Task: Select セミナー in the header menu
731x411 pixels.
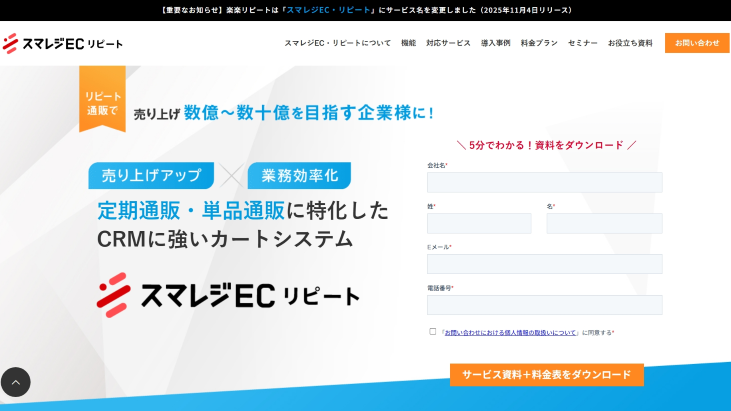Action: 582,43
